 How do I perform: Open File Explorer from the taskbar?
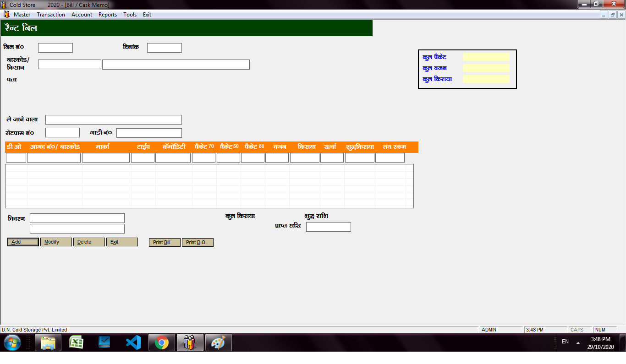[x=48, y=342]
